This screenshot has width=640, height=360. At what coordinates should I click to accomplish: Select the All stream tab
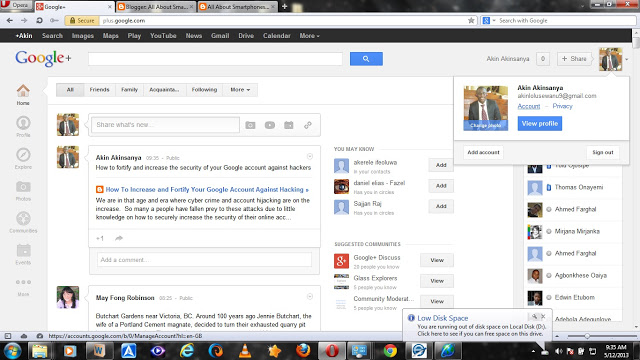point(70,89)
